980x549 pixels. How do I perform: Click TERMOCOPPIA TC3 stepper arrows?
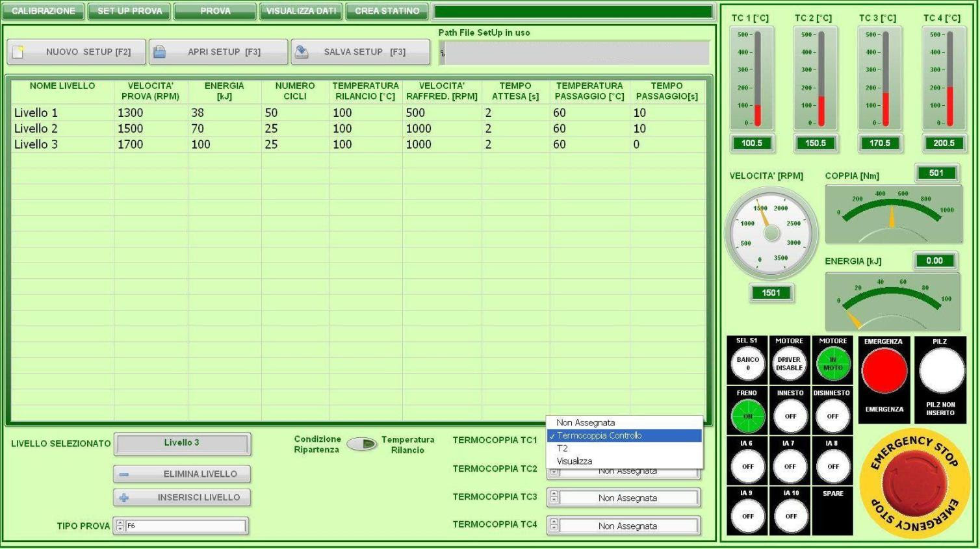(554, 498)
